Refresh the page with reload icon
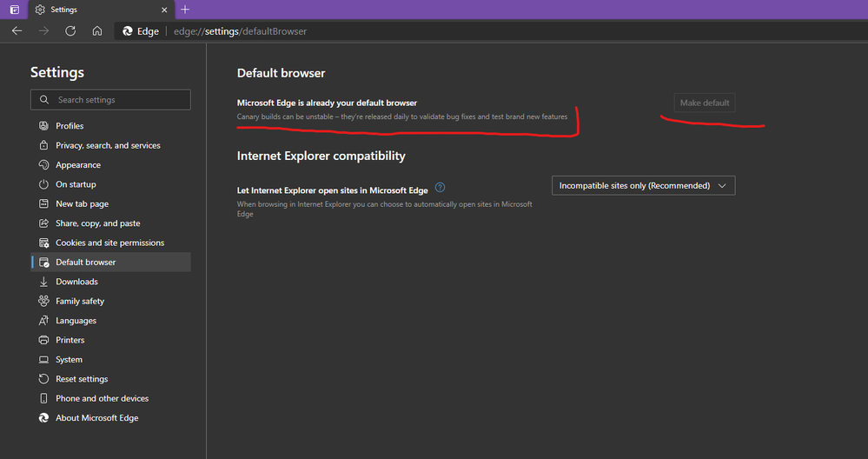The width and height of the screenshot is (868, 459). click(x=70, y=31)
